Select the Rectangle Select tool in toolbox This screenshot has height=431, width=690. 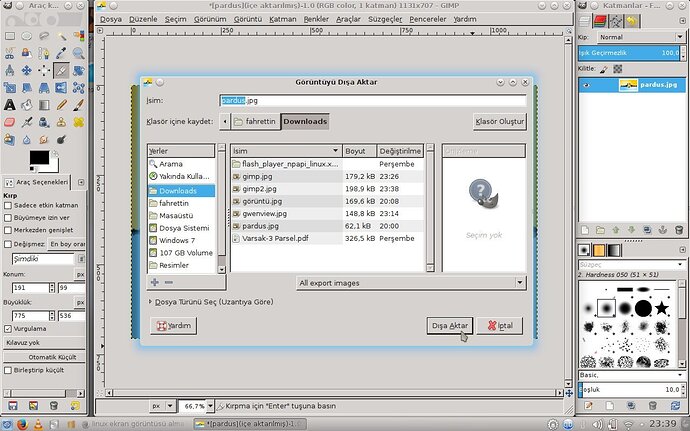[x=10, y=36]
